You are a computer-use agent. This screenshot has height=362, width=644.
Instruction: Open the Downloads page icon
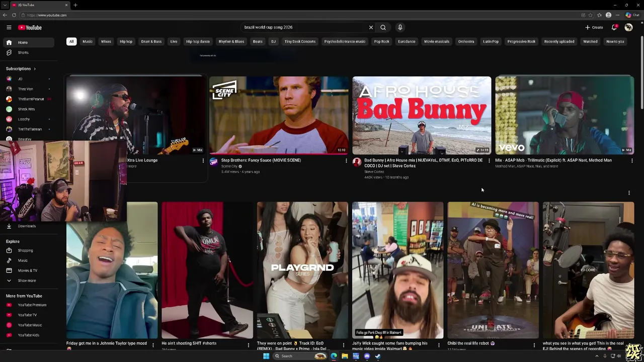(9, 226)
